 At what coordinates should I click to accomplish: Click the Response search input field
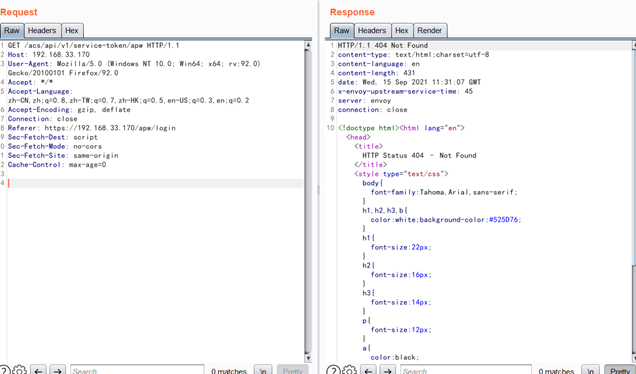pos(466,370)
